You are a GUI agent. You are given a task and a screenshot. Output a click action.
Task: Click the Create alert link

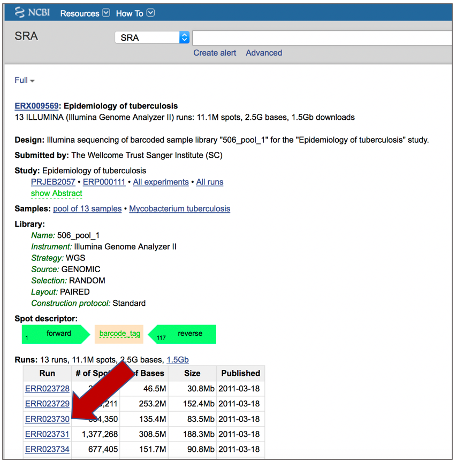[x=215, y=53]
